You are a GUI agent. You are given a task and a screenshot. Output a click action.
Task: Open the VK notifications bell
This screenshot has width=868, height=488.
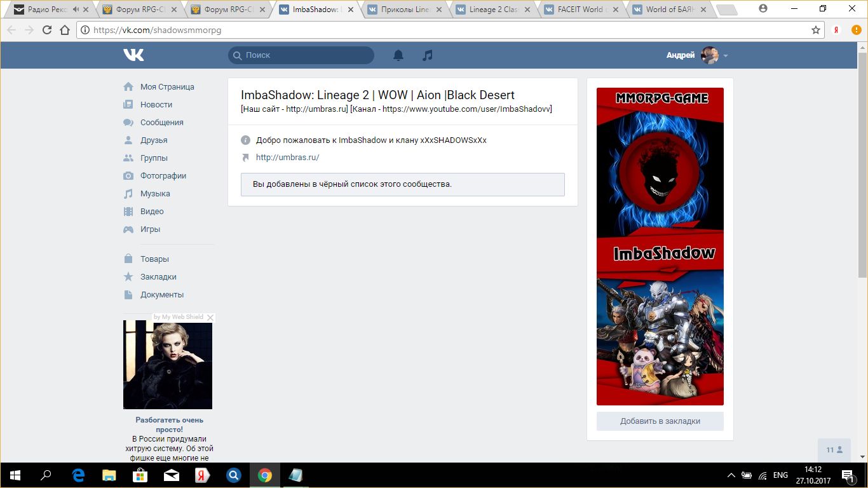click(398, 55)
